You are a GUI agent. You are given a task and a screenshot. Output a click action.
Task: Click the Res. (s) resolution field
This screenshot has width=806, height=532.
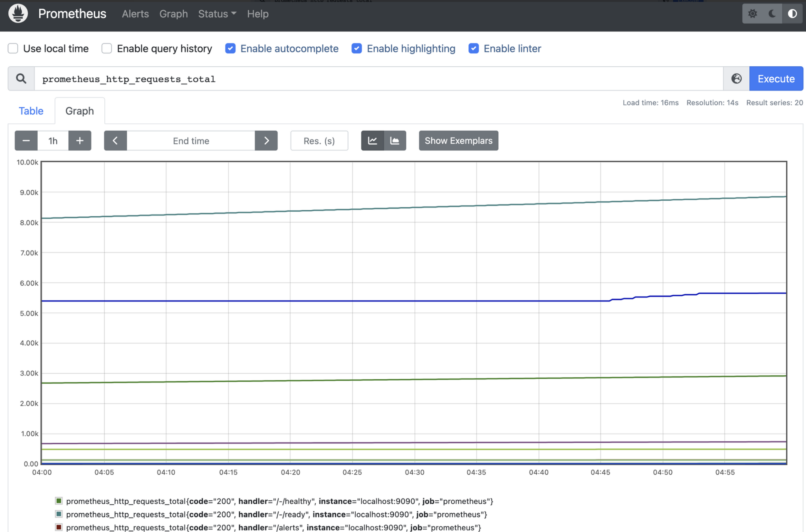[319, 140]
